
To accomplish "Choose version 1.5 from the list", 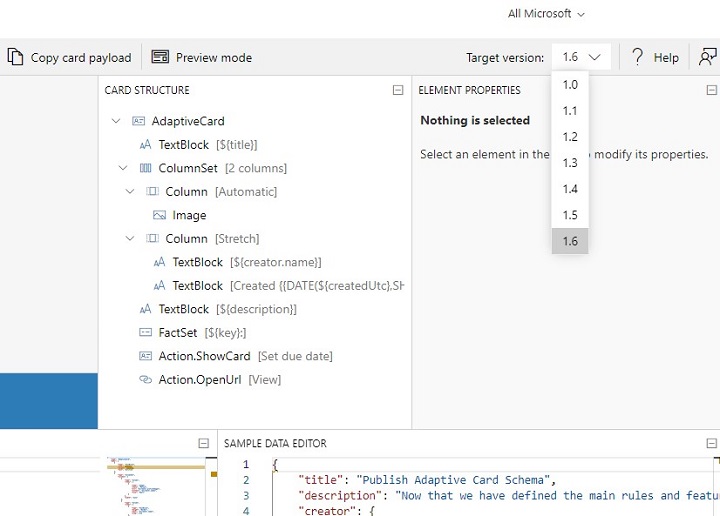I will click(x=570, y=215).
